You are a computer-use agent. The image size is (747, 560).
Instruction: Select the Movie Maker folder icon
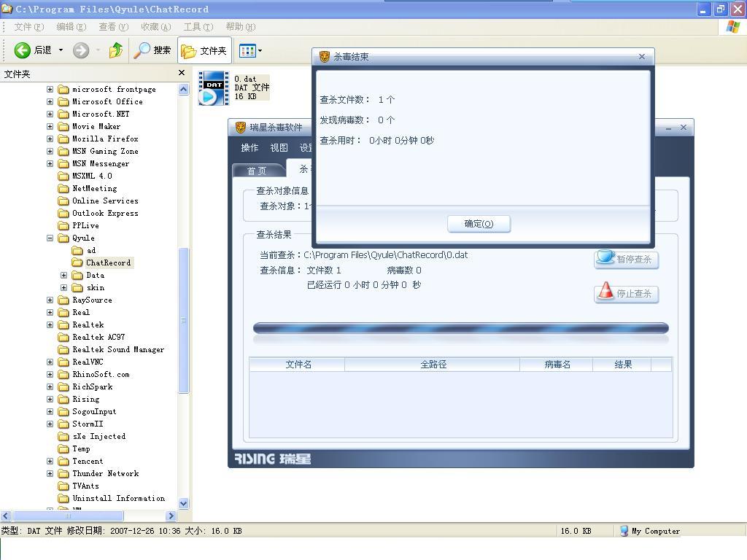(x=63, y=126)
